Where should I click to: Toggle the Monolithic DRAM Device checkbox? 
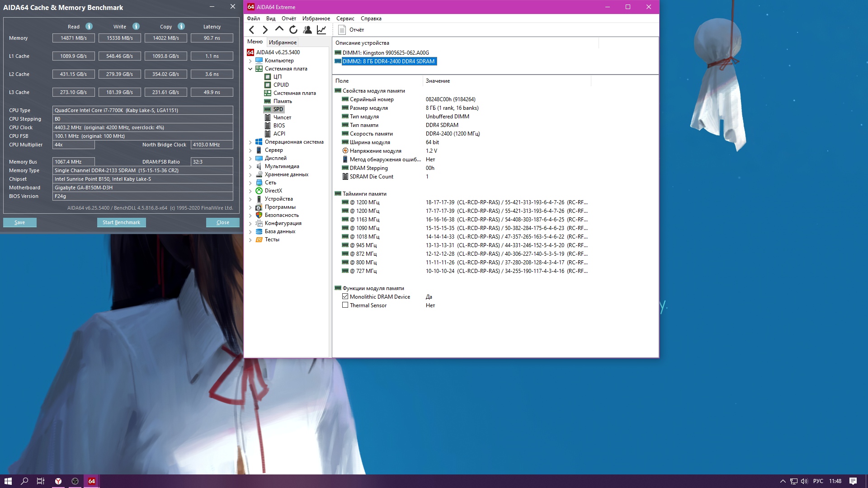[345, 296]
